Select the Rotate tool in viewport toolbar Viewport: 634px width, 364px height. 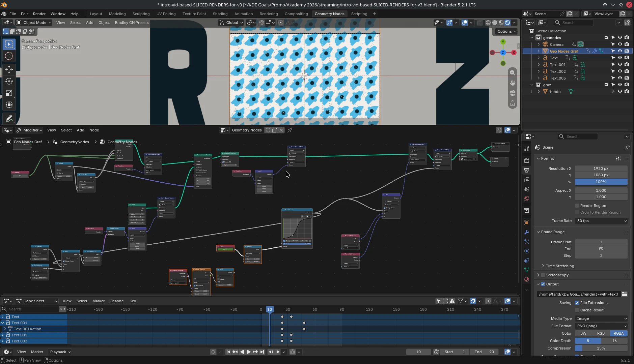click(9, 82)
